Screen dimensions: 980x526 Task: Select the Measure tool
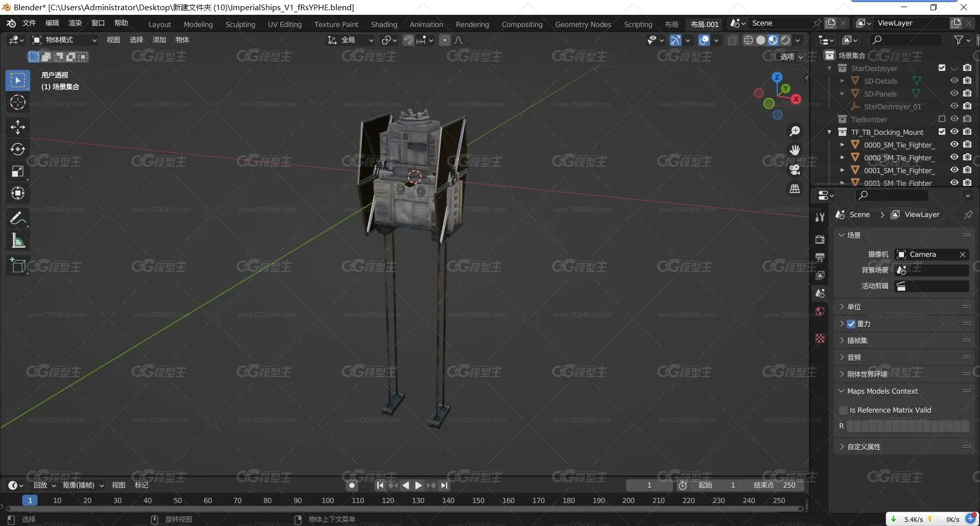point(18,241)
